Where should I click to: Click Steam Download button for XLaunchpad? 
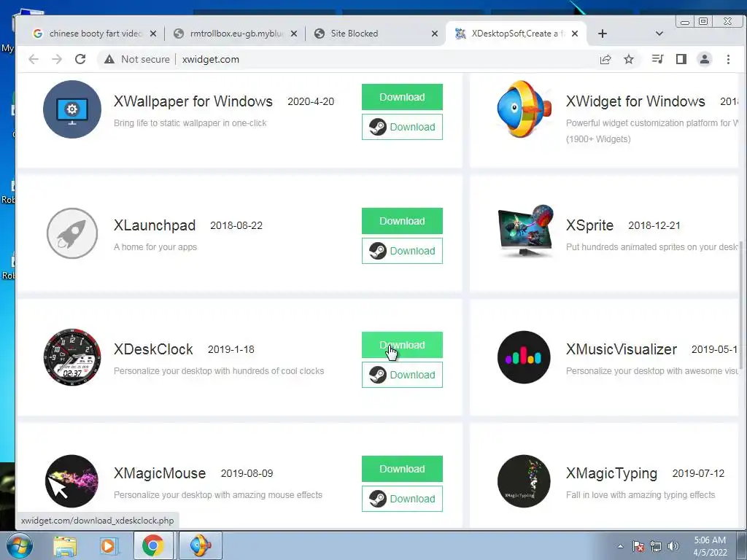click(x=402, y=251)
